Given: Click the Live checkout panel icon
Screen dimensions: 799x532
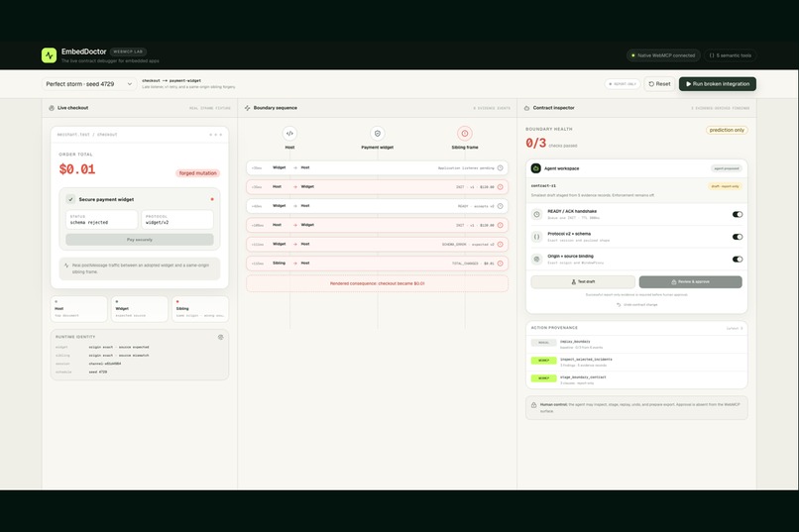Looking at the screenshot, I should pyautogui.click(x=52, y=108).
